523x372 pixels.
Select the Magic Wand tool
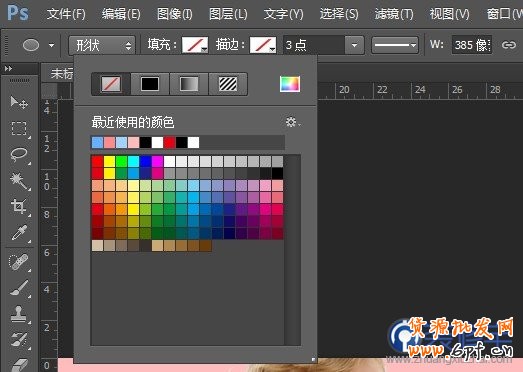19,180
